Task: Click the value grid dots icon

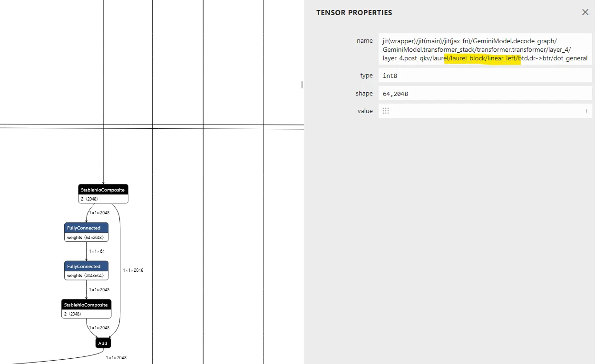Action: [x=386, y=111]
